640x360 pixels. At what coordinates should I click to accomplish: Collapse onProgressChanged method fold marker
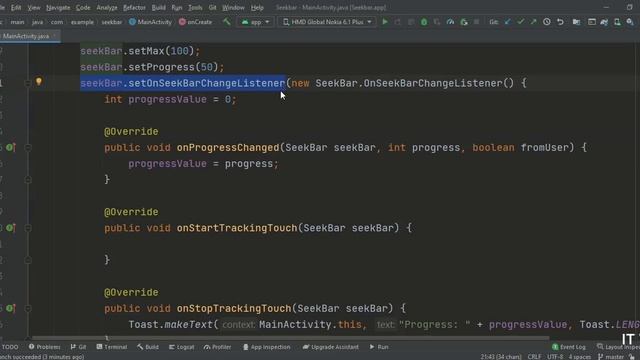pos(28,147)
